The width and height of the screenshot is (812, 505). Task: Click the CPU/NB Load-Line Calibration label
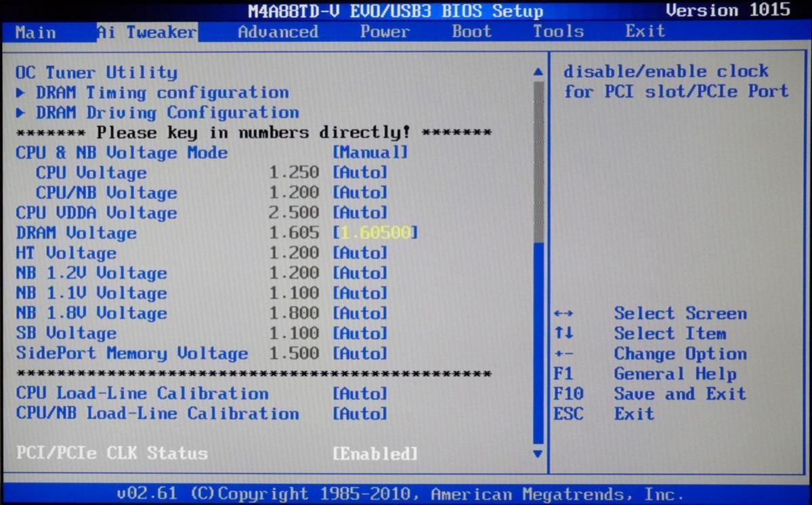click(x=157, y=414)
